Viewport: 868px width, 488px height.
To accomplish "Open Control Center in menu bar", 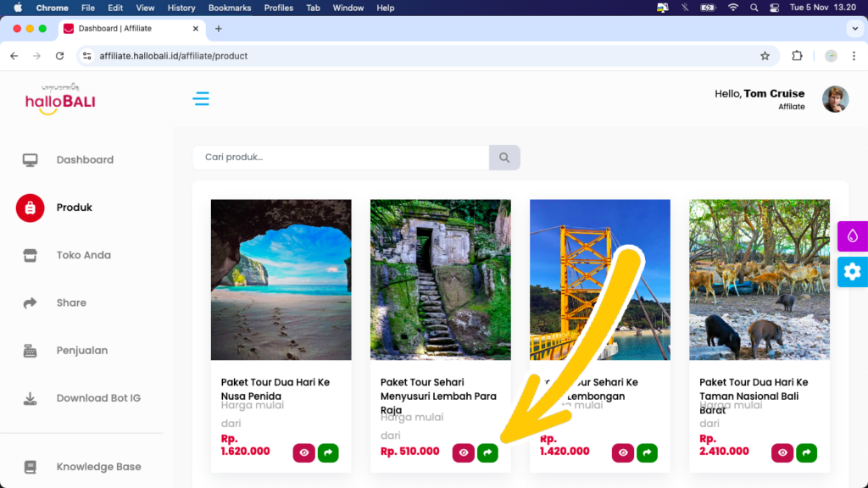I will [775, 8].
